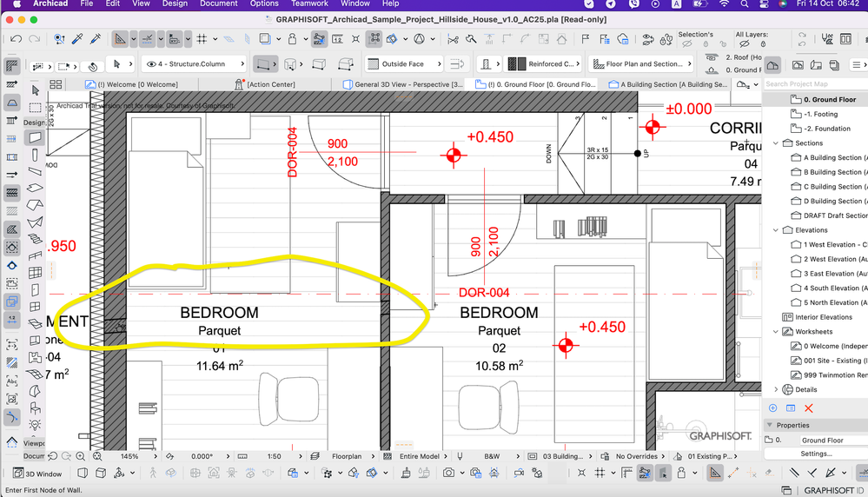Select the Inject Parameters syringe icon
Screen dimensions: 868x497
click(x=96, y=39)
